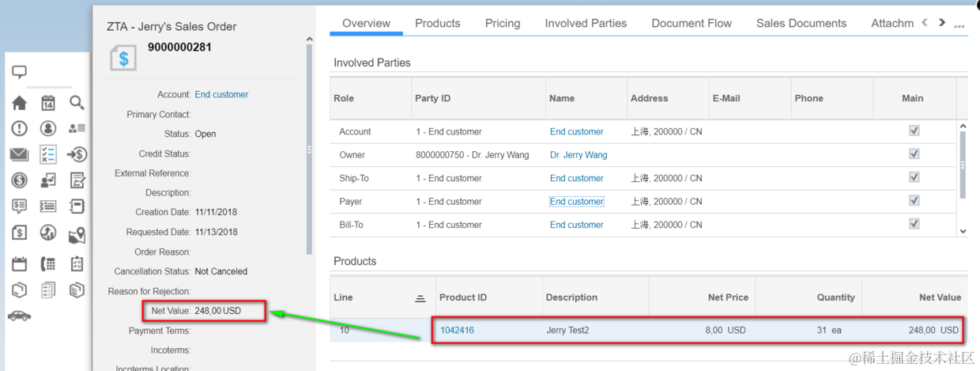The height and width of the screenshot is (371, 980).
Task: Open the Document Flow tab
Action: click(692, 24)
